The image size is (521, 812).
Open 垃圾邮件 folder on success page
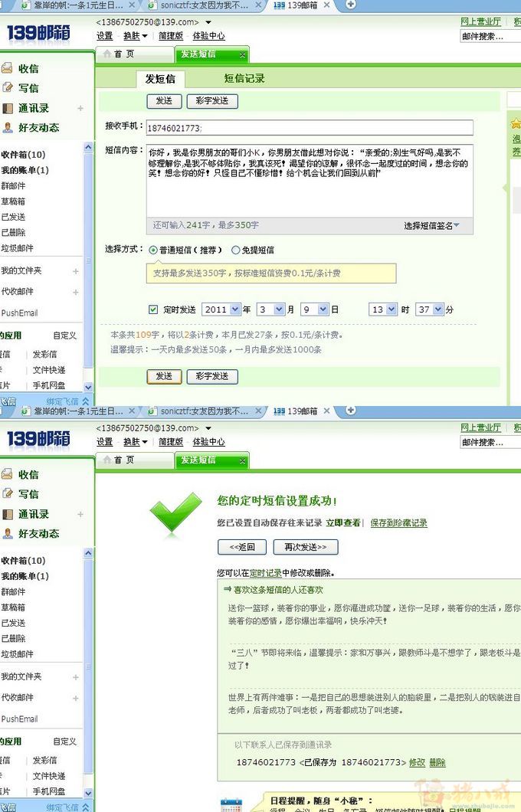click(x=17, y=653)
